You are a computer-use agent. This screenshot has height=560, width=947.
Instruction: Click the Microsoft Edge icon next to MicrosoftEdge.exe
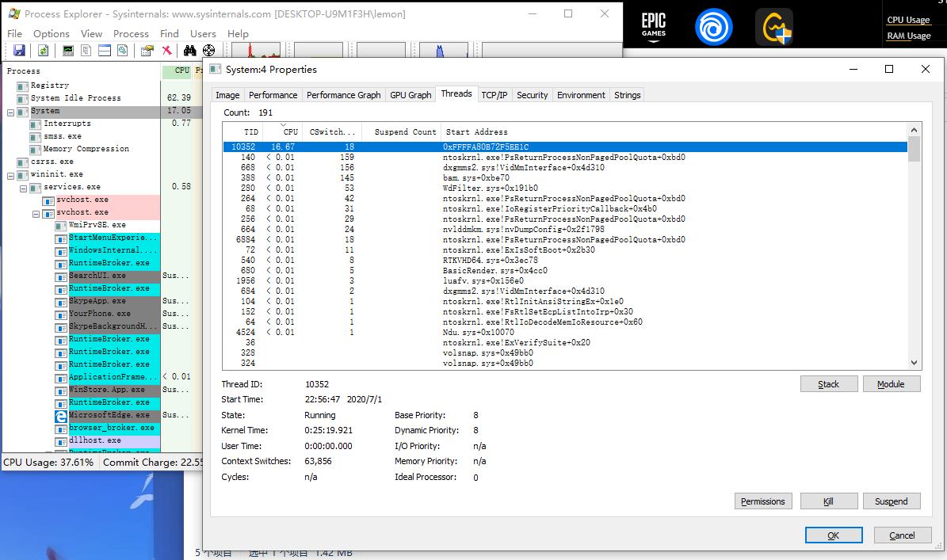[x=61, y=416]
